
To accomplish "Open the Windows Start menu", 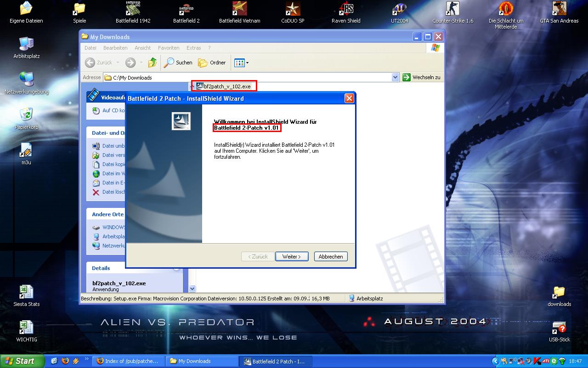I will (x=23, y=361).
